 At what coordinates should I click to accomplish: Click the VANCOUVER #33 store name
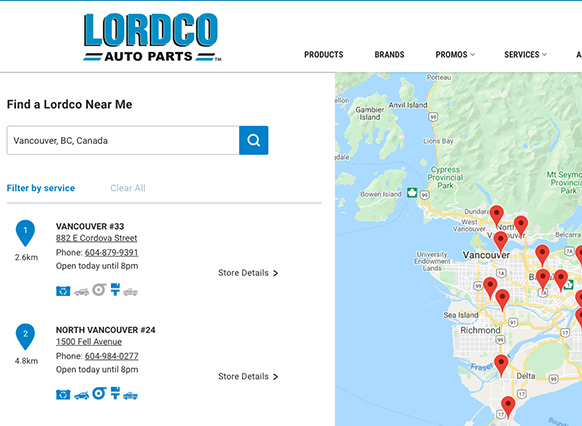point(90,226)
